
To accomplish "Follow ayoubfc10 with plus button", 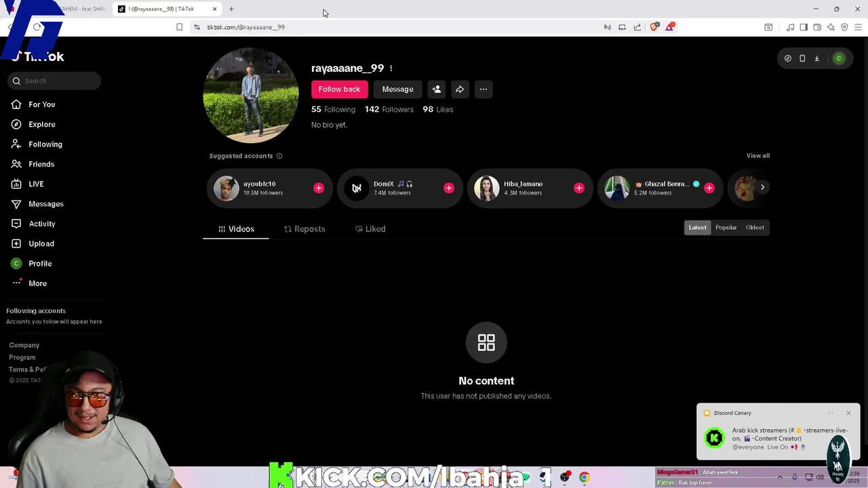I will (319, 188).
